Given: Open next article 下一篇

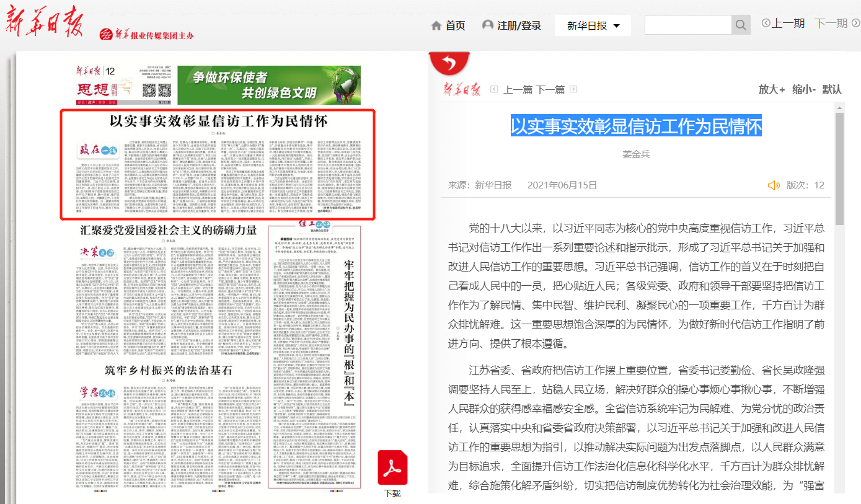Looking at the screenshot, I should 550,89.
